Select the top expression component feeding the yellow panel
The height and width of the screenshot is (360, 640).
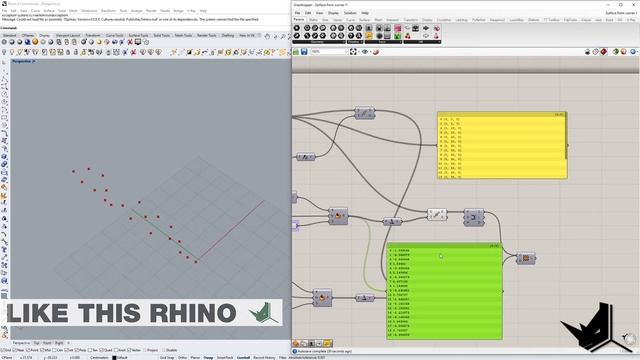point(364,113)
